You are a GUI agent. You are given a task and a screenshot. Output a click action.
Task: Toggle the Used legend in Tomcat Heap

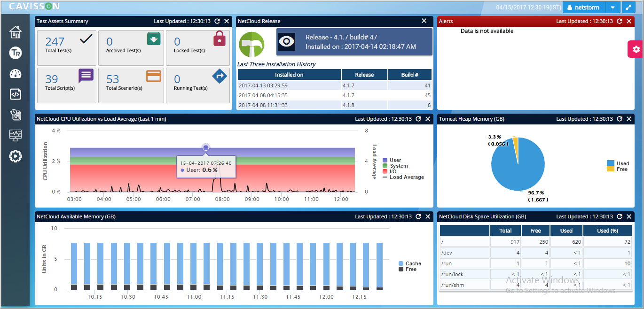click(x=618, y=163)
